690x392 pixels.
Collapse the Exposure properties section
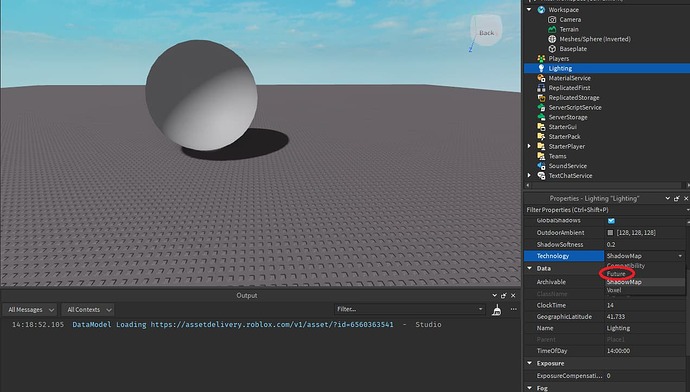(530, 363)
